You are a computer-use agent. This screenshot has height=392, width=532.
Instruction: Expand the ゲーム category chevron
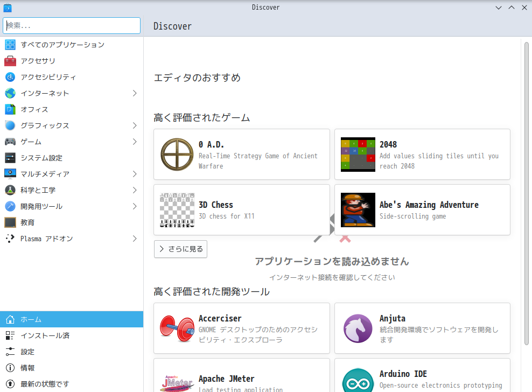click(135, 142)
